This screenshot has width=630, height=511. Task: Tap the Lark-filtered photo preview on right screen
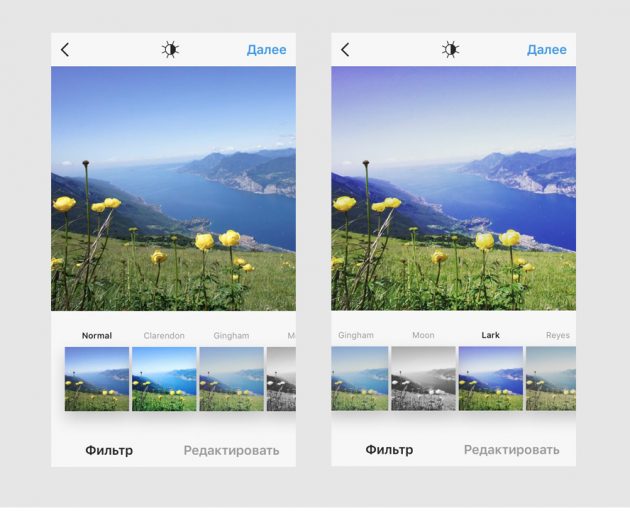[453, 189]
